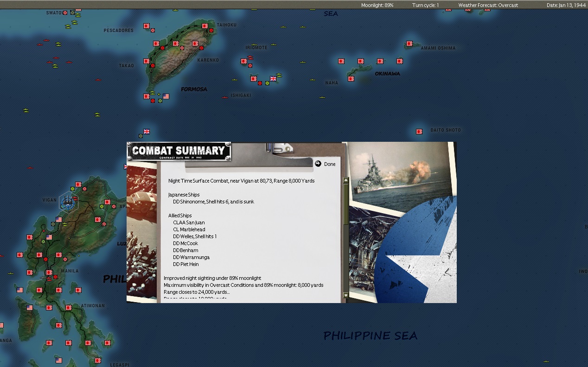Click the DD Piet Hein entry
The height and width of the screenshot is (367, 588).
coord(186,264)
